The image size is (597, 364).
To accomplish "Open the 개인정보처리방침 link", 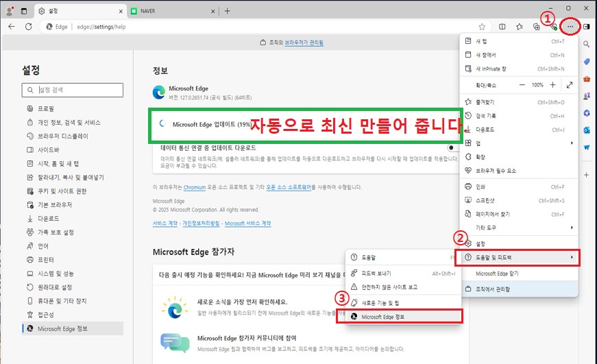I will [201, 223].
